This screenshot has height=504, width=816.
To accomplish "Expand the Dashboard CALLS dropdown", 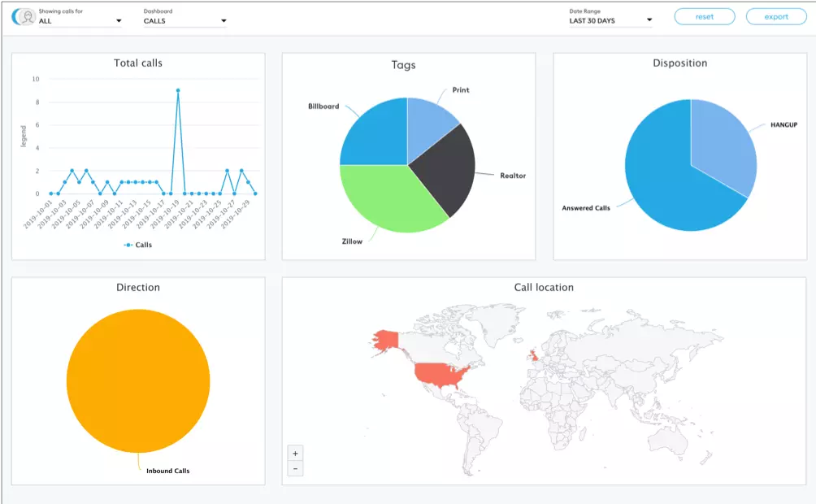I will pyautogui.click(x=184, y=21).
